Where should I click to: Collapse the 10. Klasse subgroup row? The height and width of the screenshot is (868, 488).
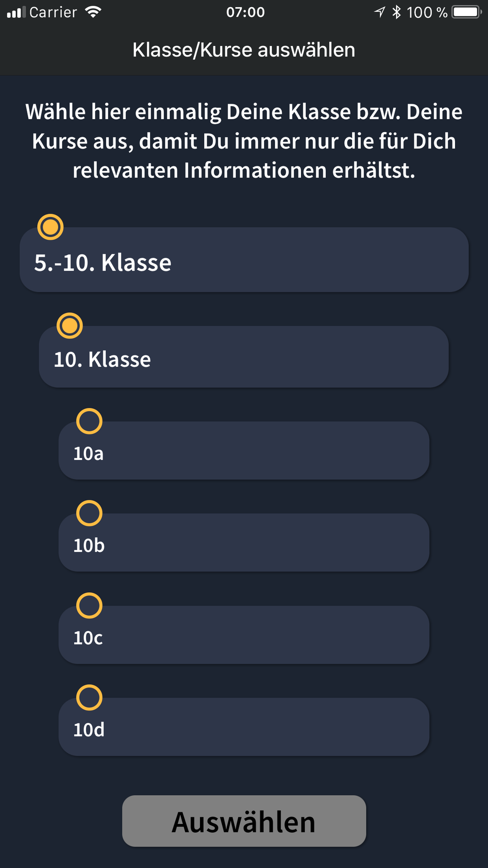pos(244,359)
